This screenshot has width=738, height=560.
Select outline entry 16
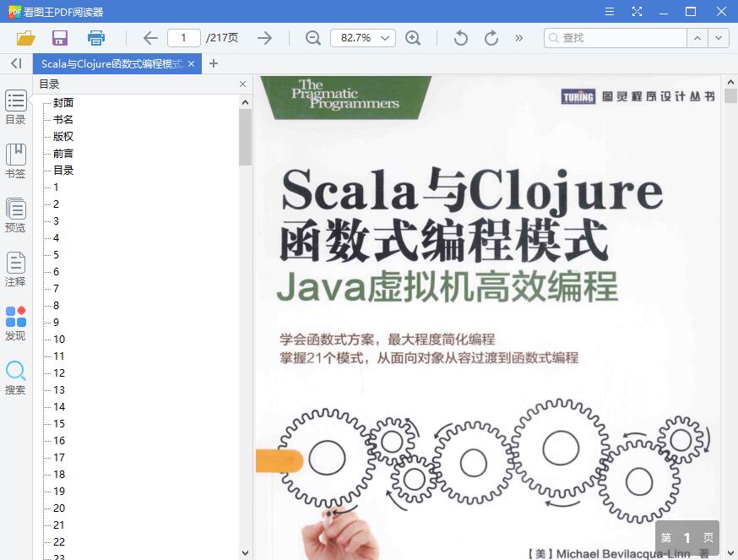tap(59, 441)
